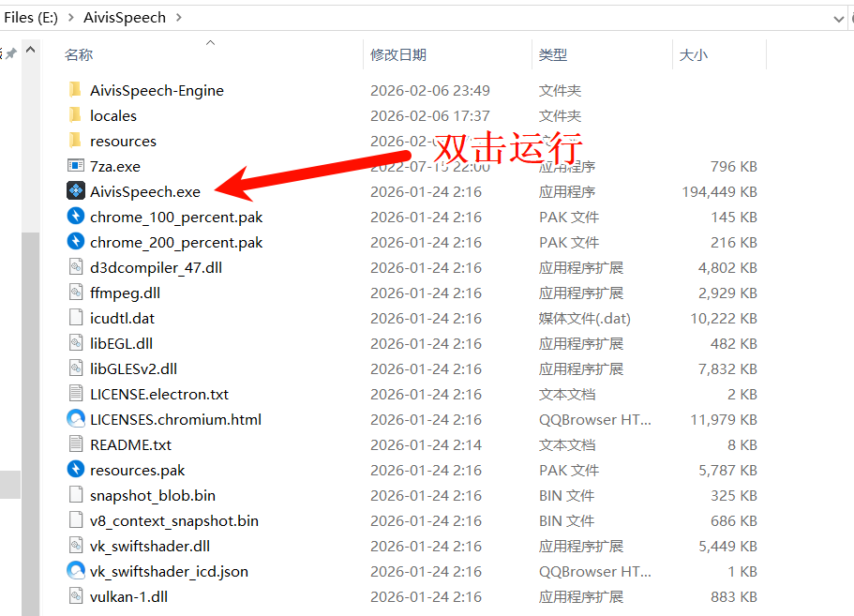Select the AivisSpeech.exe app icon
This screenshot has width=854, height=616.
click(x=76, y=191)
